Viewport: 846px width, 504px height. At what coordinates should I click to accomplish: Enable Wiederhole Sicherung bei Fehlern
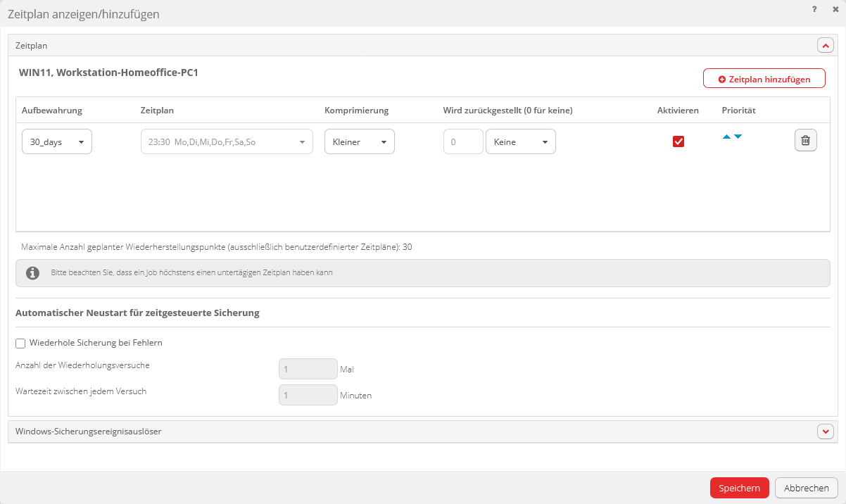[x=20, y=343]
